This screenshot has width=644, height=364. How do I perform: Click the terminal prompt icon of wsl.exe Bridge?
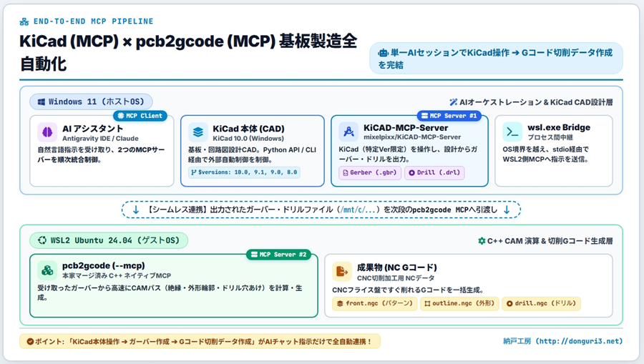click(x=512, y=132)
